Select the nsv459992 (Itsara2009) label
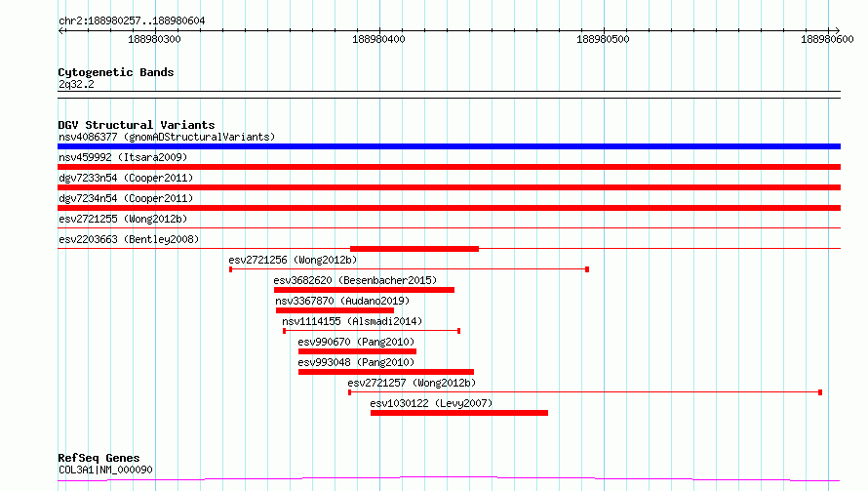The height and width of the screenshot is (491, 868). [123, 157]
